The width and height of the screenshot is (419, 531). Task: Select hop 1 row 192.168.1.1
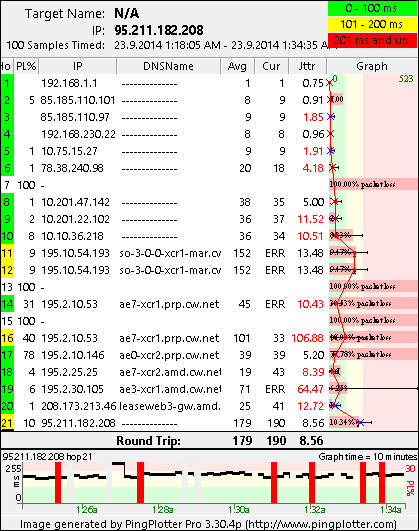pos(164,83)
